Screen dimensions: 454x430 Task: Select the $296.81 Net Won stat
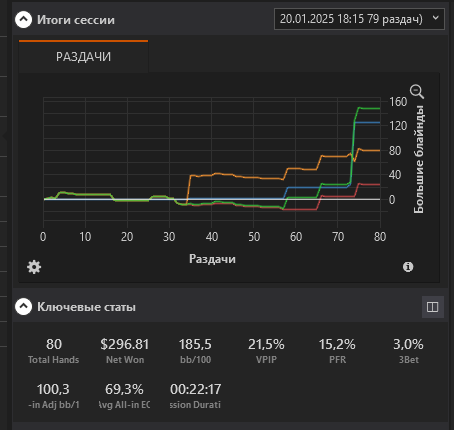(x=125, y=351)
